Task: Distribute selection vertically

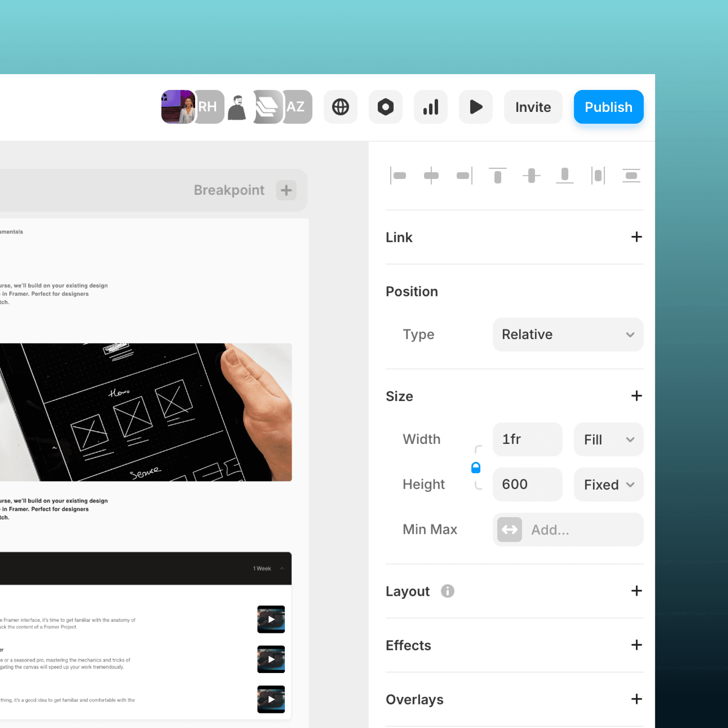Action: (x=631, y=176)
